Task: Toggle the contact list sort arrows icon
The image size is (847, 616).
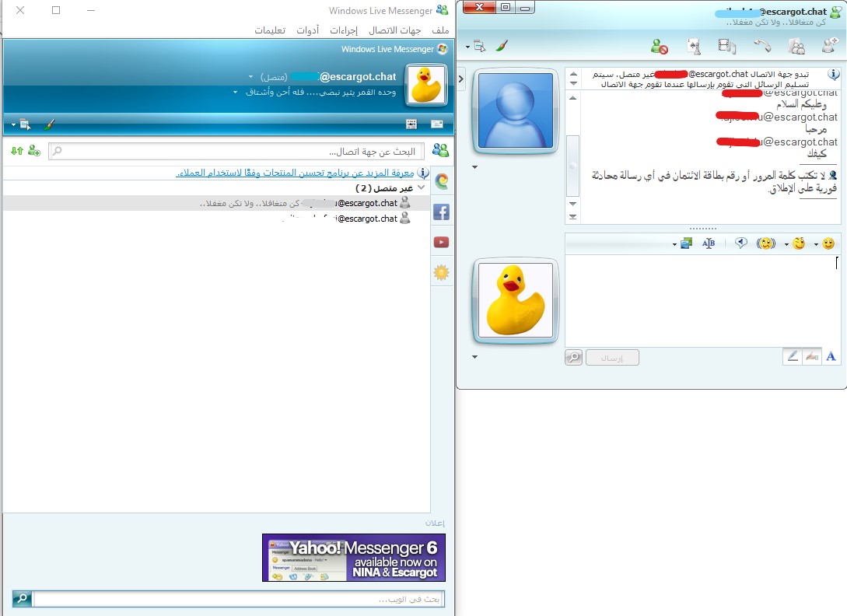Action: click(x=17, y=151)
